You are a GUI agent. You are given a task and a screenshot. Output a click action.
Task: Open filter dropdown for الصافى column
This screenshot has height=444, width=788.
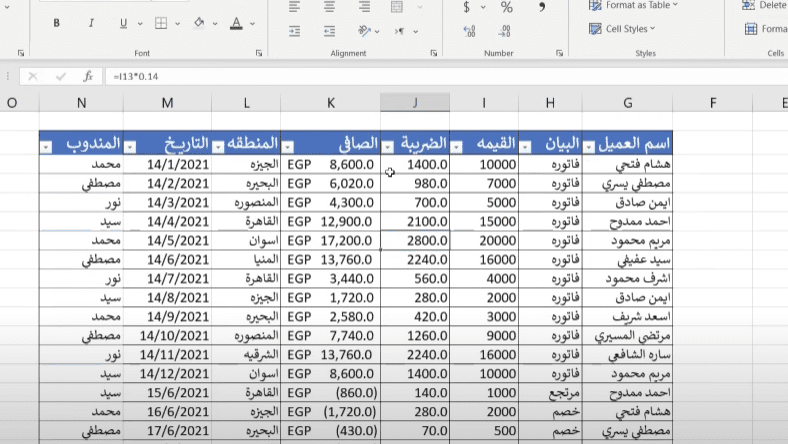click(x=287, y=147)
